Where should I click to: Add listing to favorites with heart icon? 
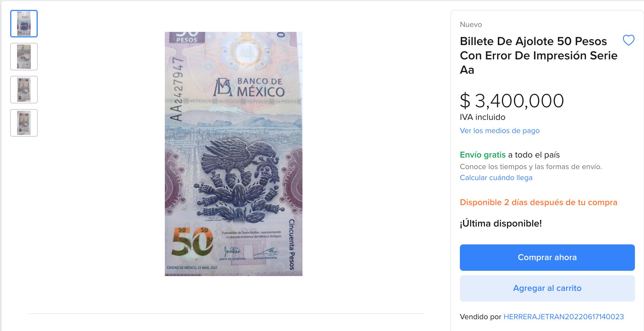click(629, 40)
